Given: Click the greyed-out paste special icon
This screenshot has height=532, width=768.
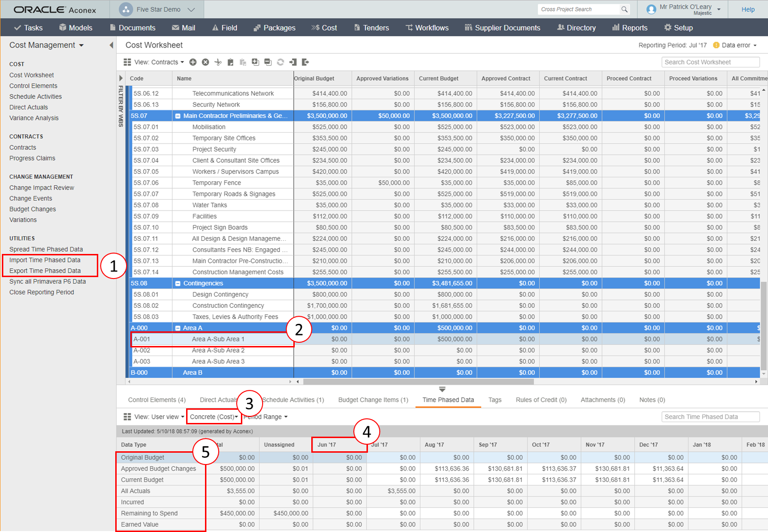Looking at the screenshot, I should pyautogui.click(x=243, y=62).
